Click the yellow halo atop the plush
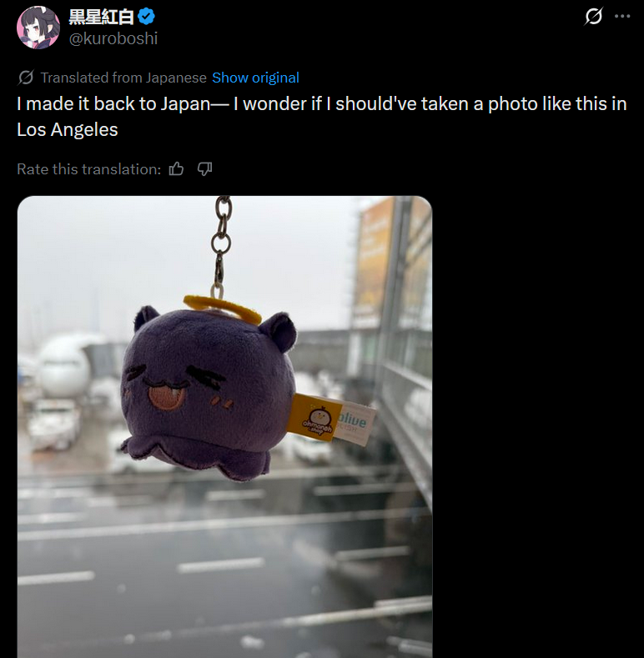 click(x=222, y=309)
